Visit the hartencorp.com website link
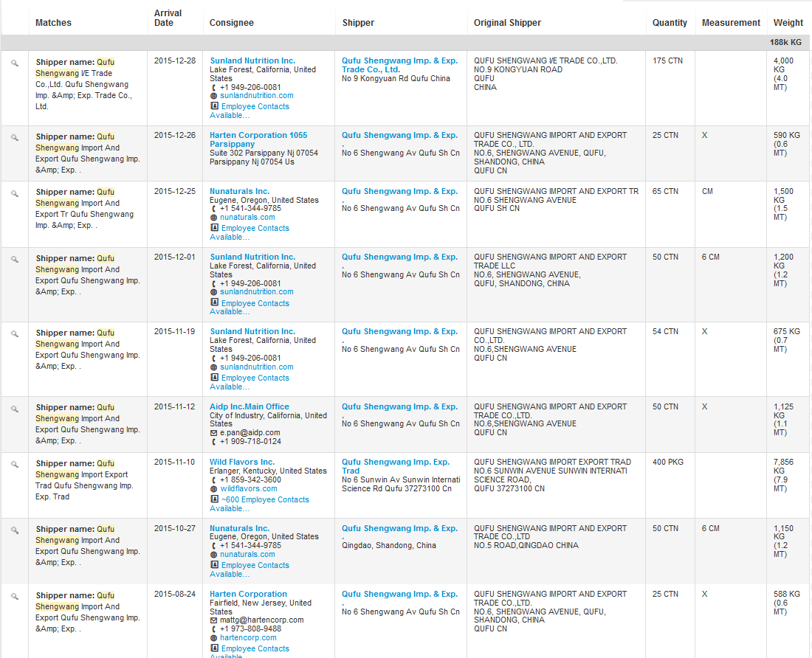Viewport: 812px width, 658px height. 248,638
